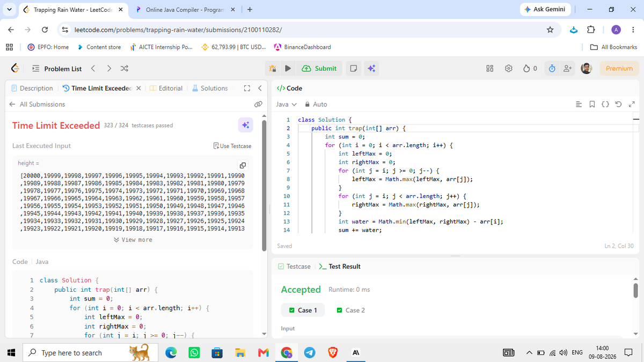Open Telegram from the taskbar
This screenshot has height=362, width=644.
tap(310, 352)
